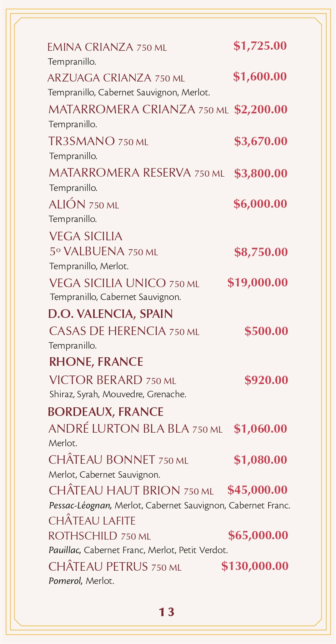The height and width of the screenshot is (644, 336).
Task: Select the $3,800.00 Matarromera Reserva price
Action: click(x=261, y=173)
